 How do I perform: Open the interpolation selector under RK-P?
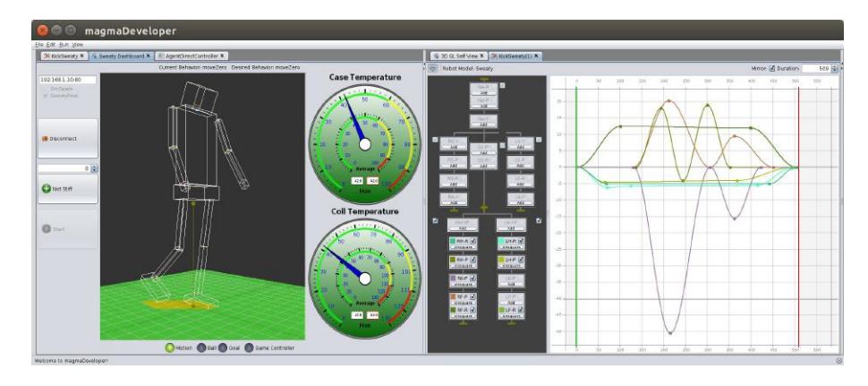pos(464,284)
